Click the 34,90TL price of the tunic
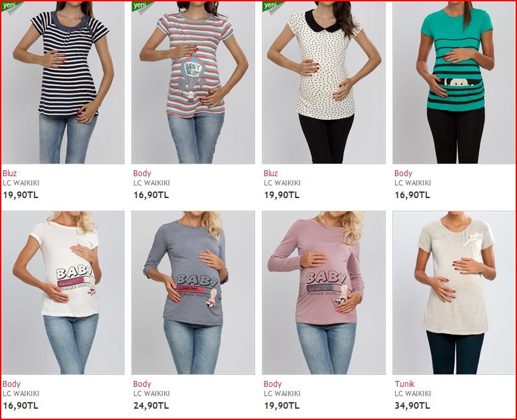Screen dimensions: 517x420 pos(412,405)
